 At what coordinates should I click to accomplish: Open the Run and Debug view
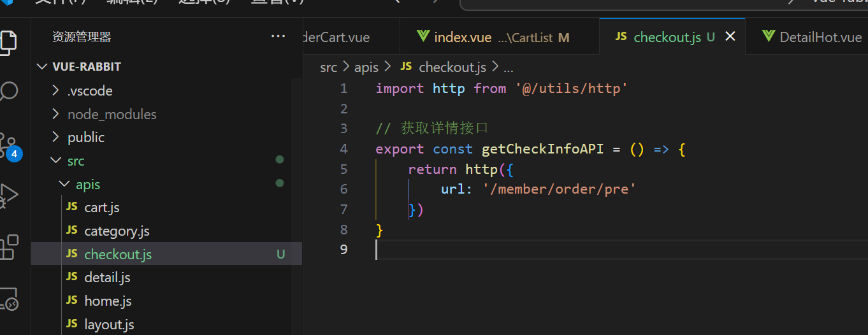point(9,196)
